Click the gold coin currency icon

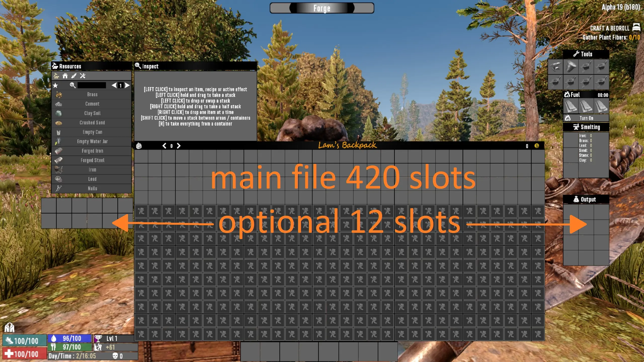pyautogui.click(x=537, y=146)
